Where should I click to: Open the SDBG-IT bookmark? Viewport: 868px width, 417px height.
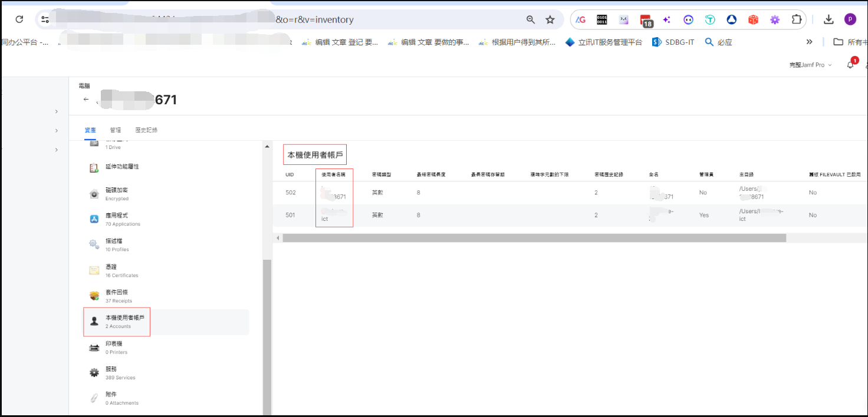click(673, 42)
